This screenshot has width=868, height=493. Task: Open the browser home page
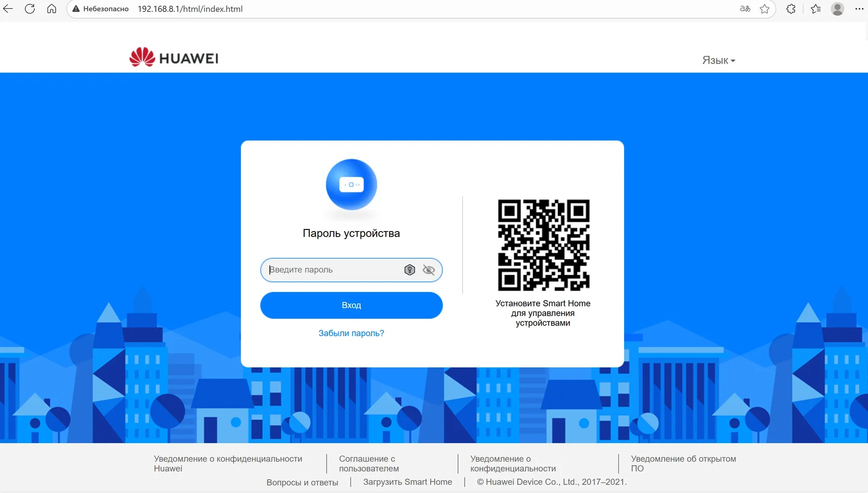pos(52,9)
